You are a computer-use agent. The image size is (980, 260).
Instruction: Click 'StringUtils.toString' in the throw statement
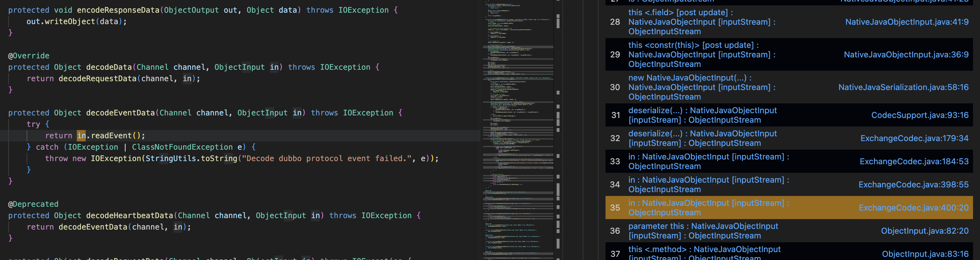point(191,159)
